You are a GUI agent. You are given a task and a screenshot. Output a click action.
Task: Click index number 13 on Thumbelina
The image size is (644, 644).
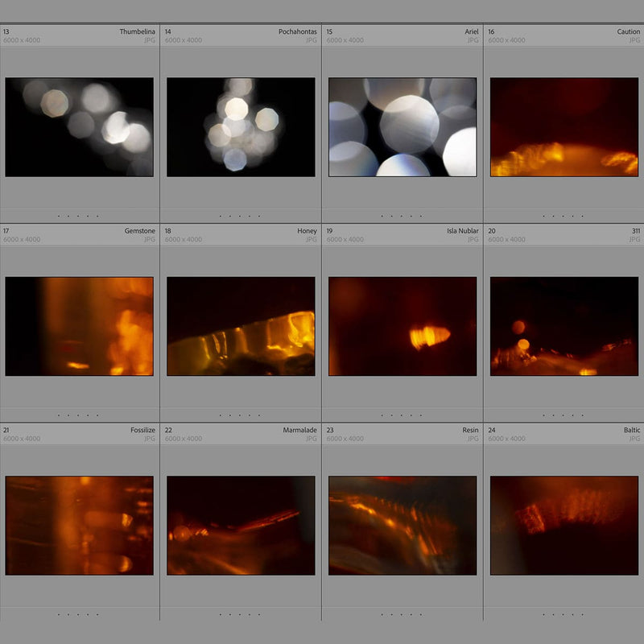pyautogui.click(x=6, y=30)
